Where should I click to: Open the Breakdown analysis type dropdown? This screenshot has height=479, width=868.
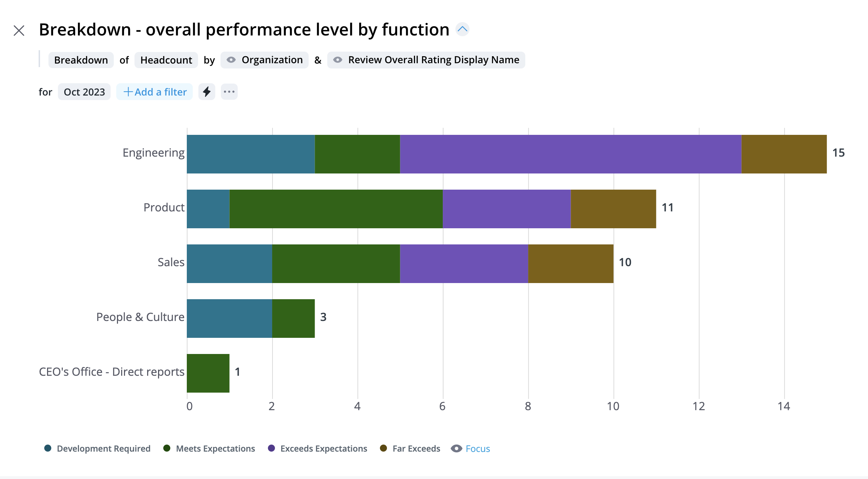[x=81, y=60]
